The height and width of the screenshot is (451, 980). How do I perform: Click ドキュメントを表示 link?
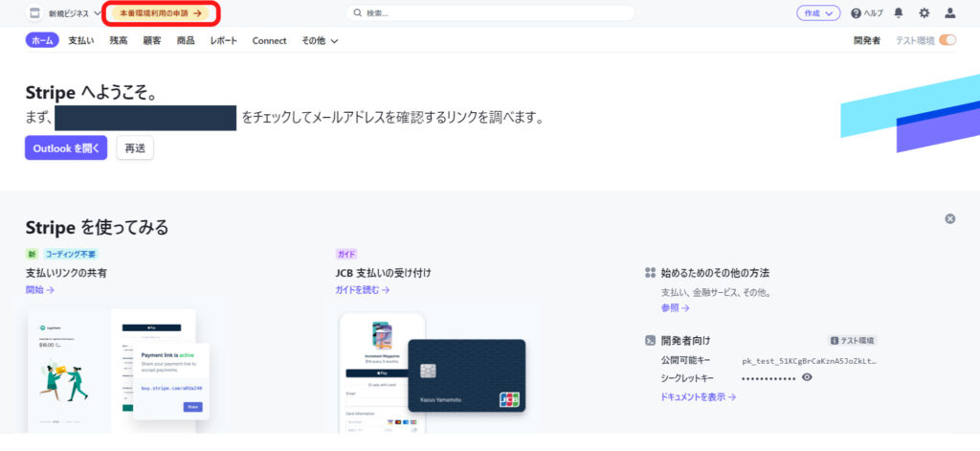tap(698, 396)
